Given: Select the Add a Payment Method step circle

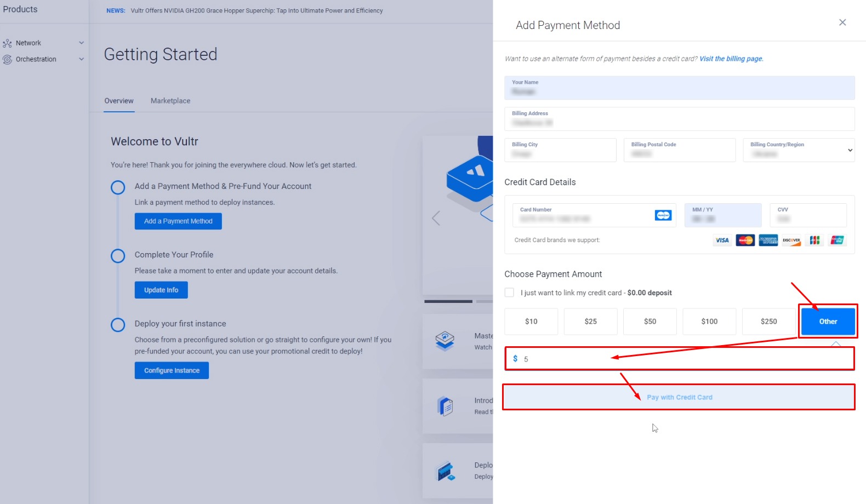Looking at the screenshot, I should (118, 187).
